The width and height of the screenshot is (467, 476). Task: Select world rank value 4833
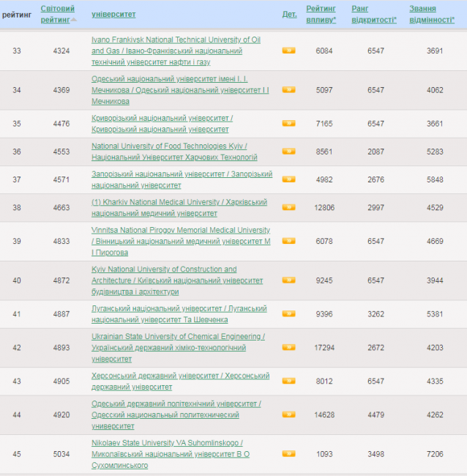(61, 241)
